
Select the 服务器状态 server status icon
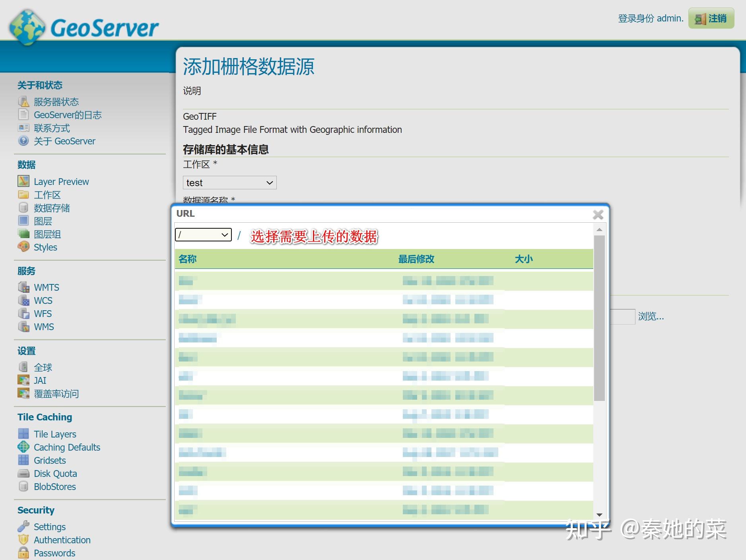click(23, 101)
